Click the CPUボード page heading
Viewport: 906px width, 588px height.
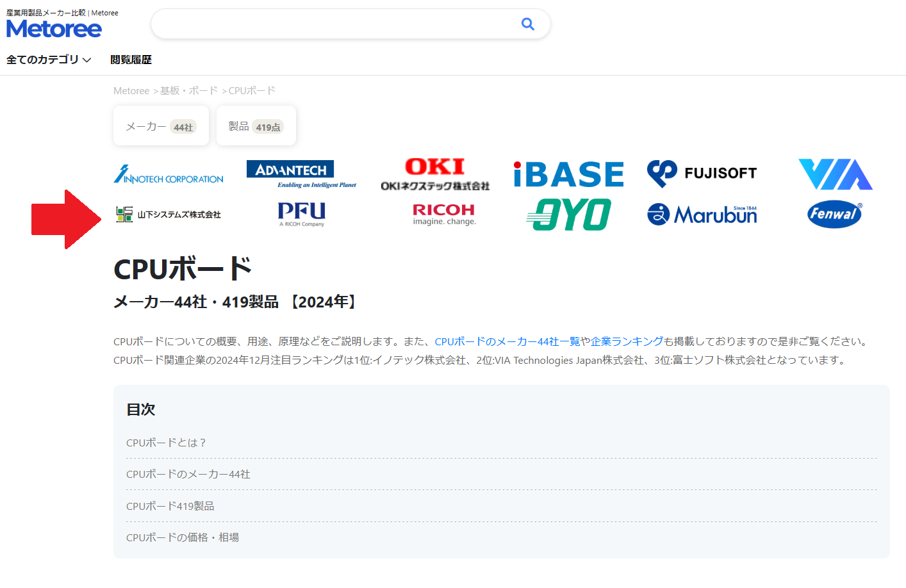(x=183, y=269)
